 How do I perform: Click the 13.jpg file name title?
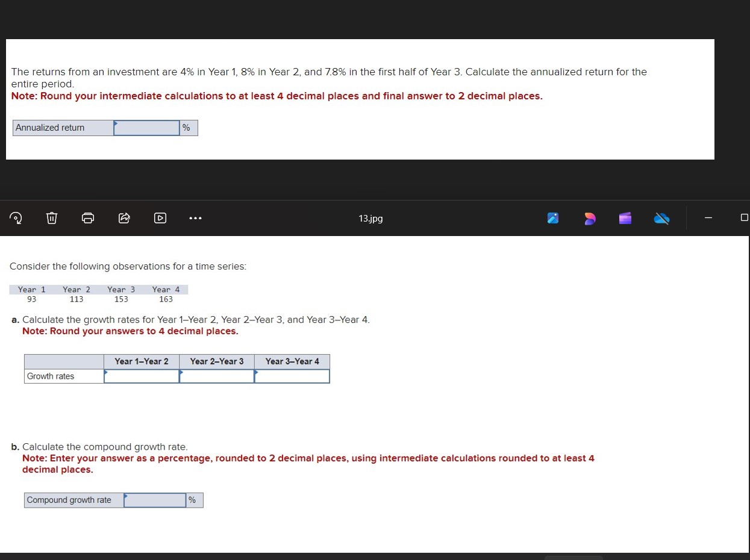[x=370, y=219]
